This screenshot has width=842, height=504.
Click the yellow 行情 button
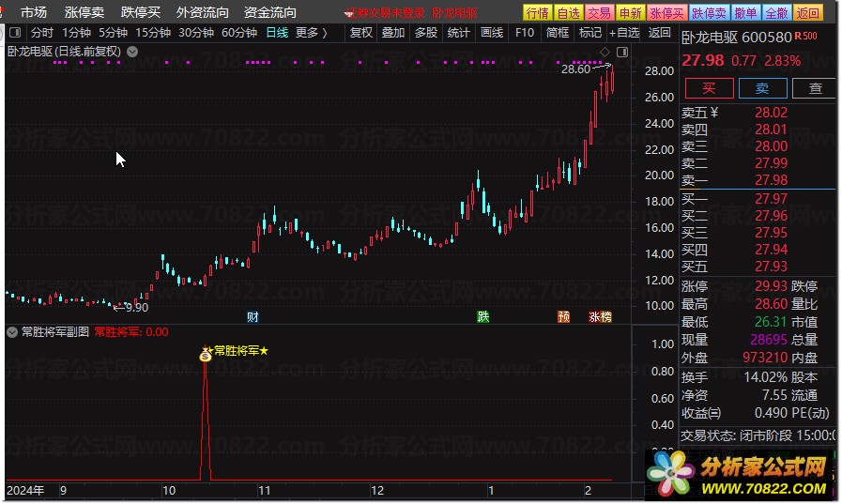(537, 13)
